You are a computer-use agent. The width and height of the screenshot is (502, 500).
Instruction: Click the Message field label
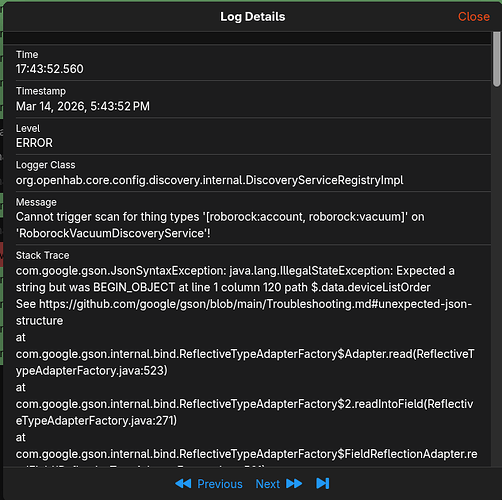click(x=36, y=202)
